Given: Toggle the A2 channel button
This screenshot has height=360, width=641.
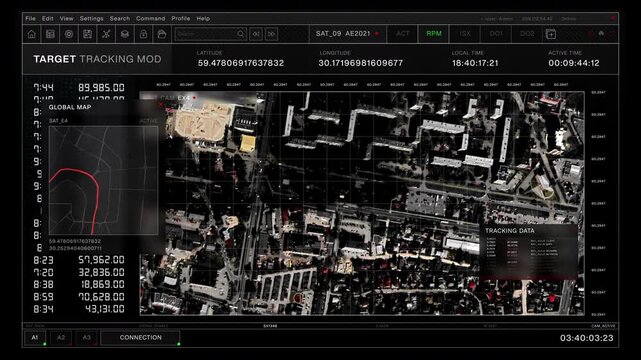Looking at the screenshot, I should [61, 338].
